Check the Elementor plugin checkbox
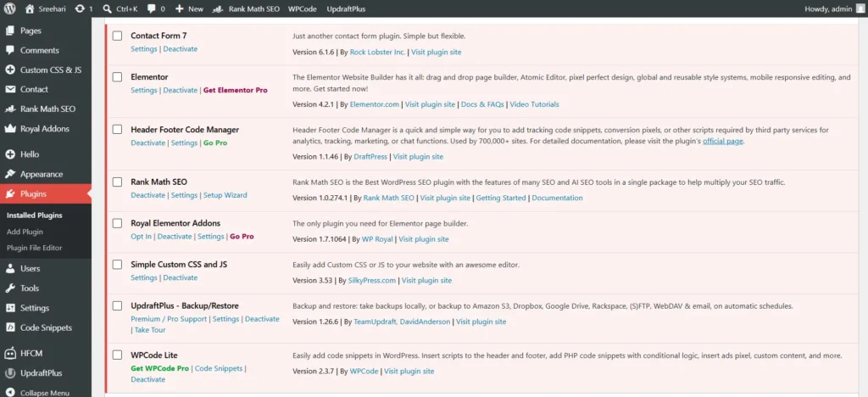868x397 pixels. point(117,77)
